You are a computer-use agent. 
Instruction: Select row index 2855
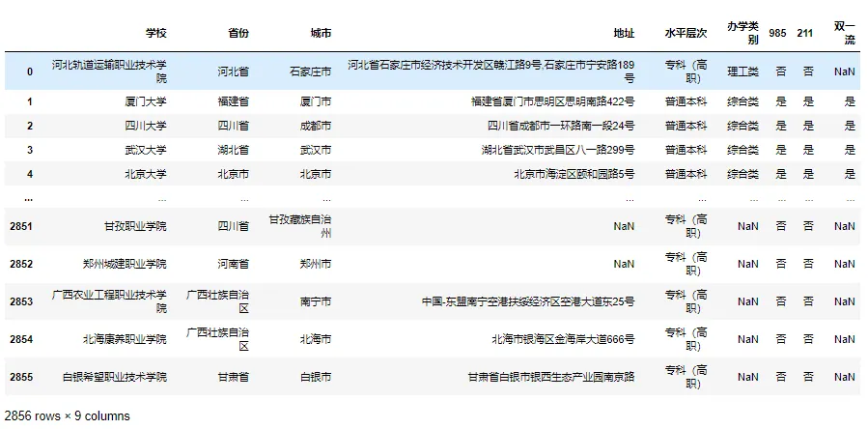(x=21, y=377)
